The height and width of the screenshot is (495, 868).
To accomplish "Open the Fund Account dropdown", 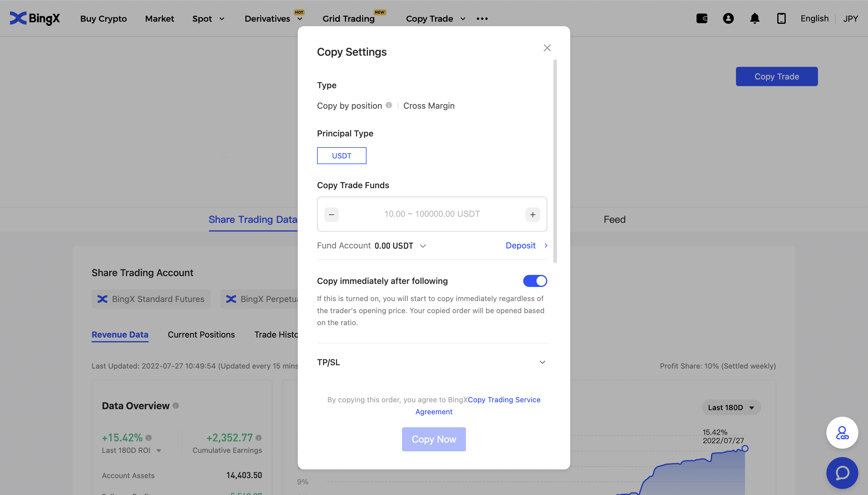I will [423, 246].
